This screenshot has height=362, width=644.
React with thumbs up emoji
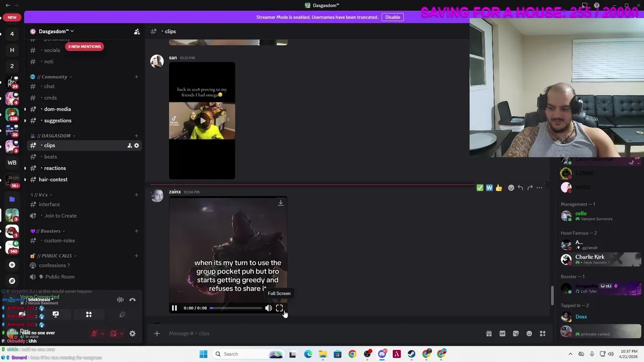pos(499,188)
